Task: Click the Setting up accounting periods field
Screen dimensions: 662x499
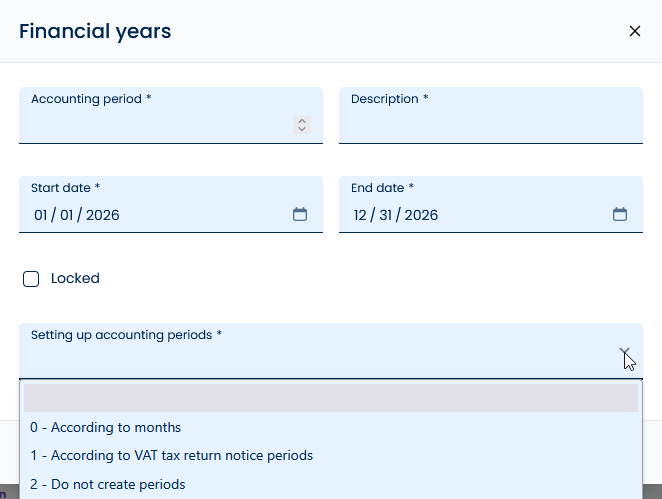Action: point(331,351)
